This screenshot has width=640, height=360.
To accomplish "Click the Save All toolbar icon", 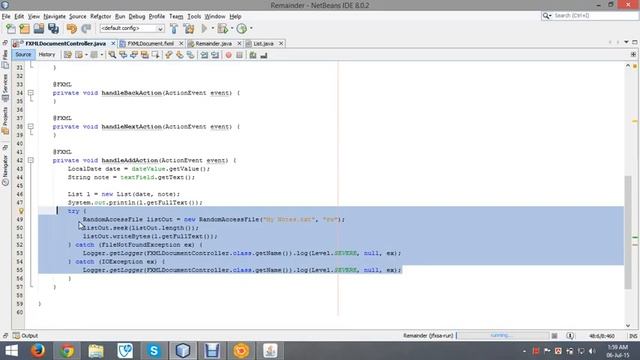I will click(x=53, y=29).
